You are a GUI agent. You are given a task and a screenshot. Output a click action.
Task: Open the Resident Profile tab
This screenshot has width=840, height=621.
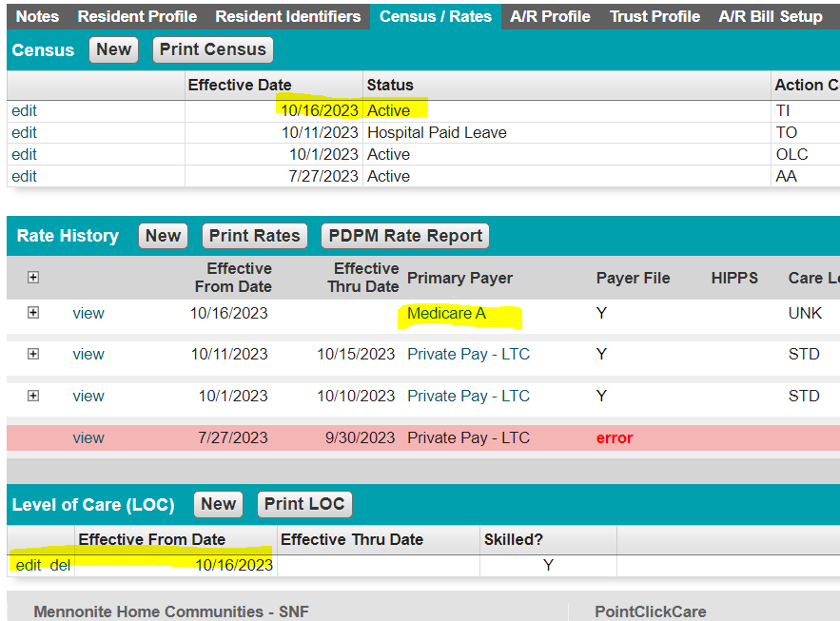coord(137,16)
